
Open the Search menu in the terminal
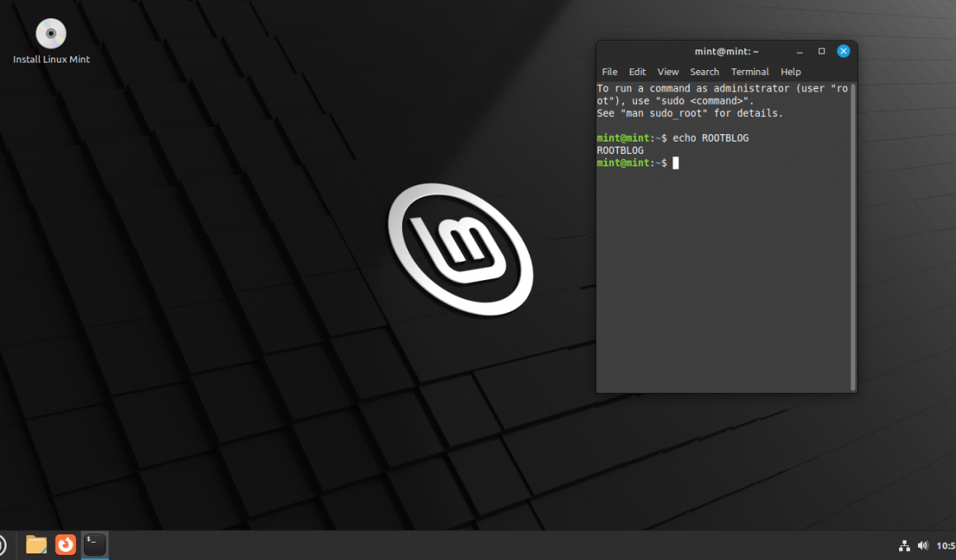(705, 72)
